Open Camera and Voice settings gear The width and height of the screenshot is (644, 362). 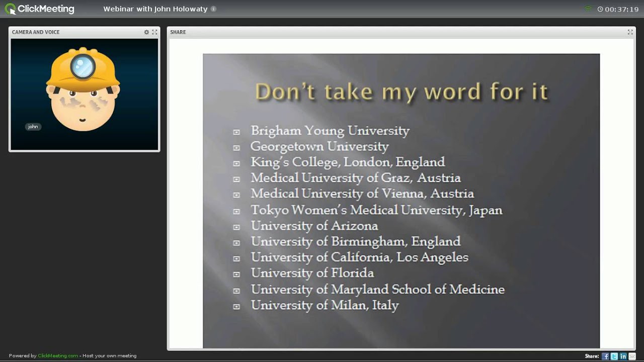(146, 32)
